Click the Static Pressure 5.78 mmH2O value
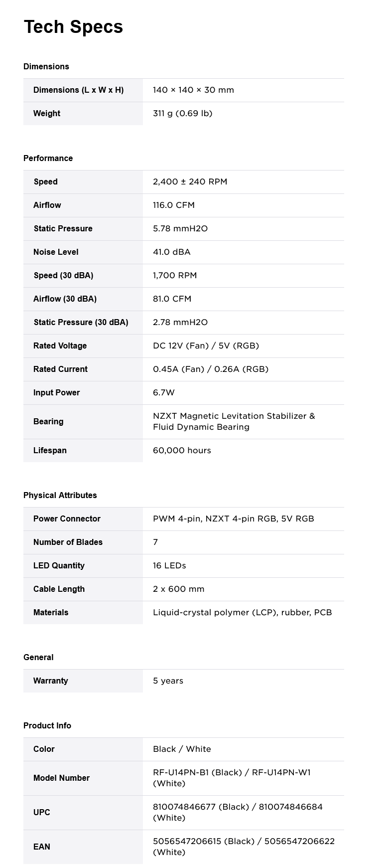The image size is (386, 868). 180,229
